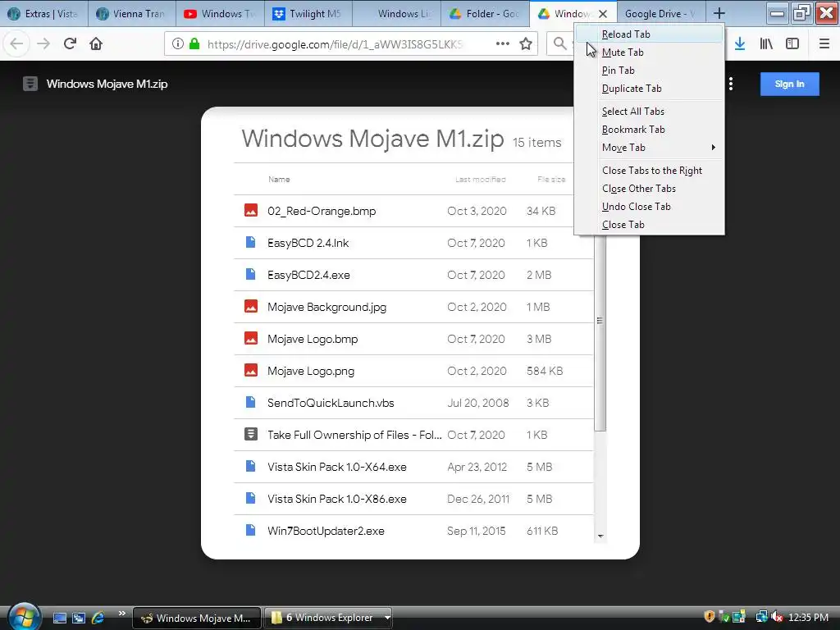Switch to the rightmost Google Drive tab

[660, 14]
